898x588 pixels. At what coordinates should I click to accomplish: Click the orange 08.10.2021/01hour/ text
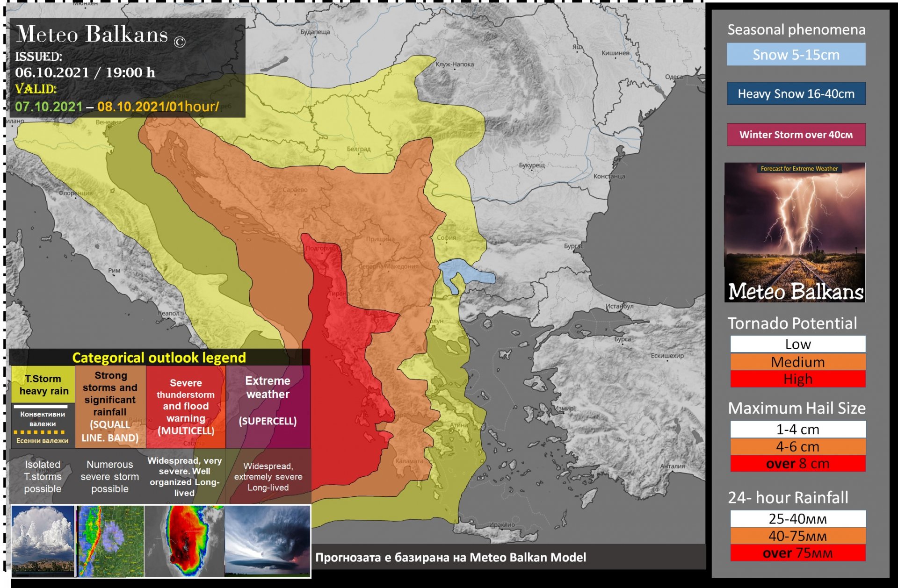(x=158, y=107)
